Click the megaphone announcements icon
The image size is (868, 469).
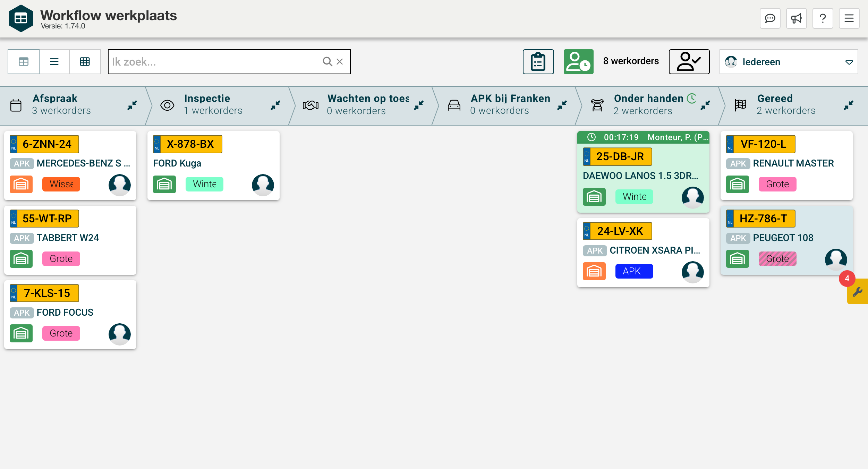[x=796, y=18]
